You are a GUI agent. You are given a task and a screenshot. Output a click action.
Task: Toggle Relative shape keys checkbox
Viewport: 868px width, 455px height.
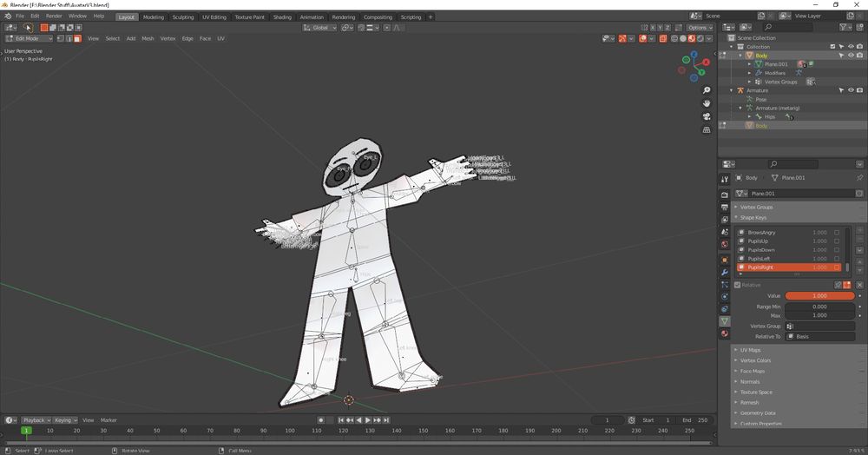point(737,285)
